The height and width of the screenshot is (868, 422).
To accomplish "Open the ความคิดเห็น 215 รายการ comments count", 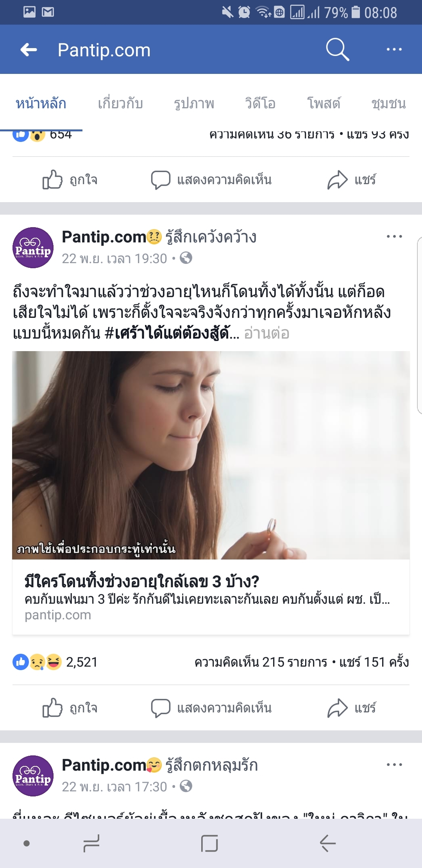I will click(261, 662).
